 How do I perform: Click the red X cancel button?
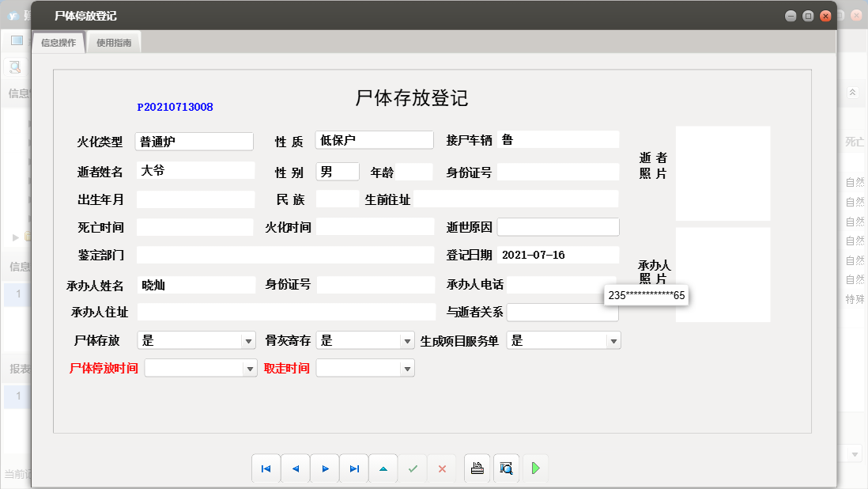coord(442,468)
